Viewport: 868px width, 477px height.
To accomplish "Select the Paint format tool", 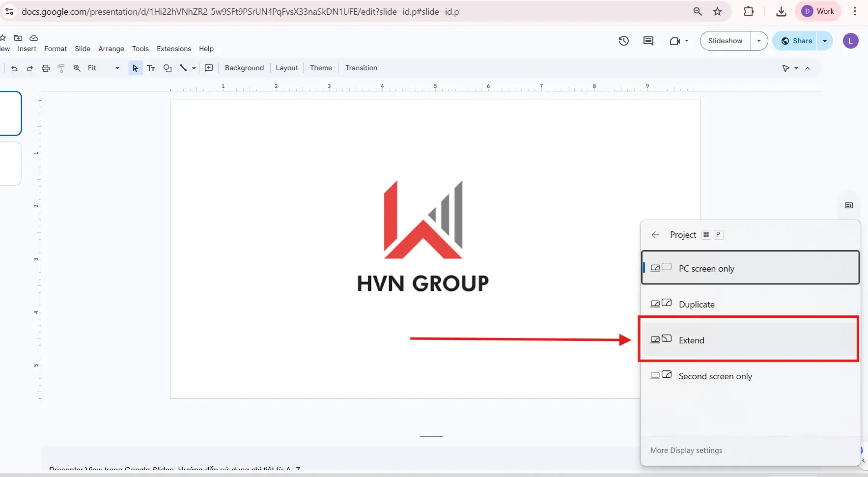I will [x=61, y=68].
